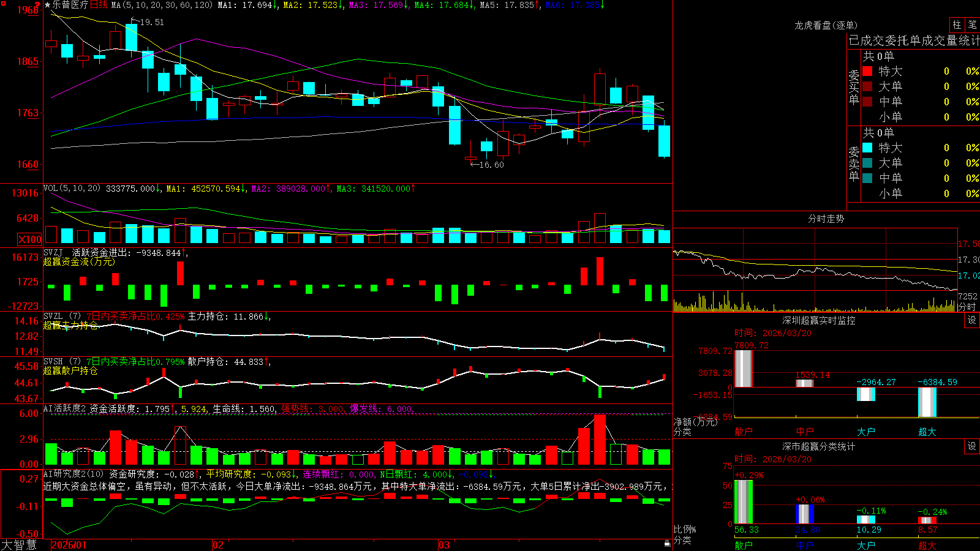980x551 pixels.
Task: Click the green 散户 ratio bar at 56.33
Action: [743, 502]
